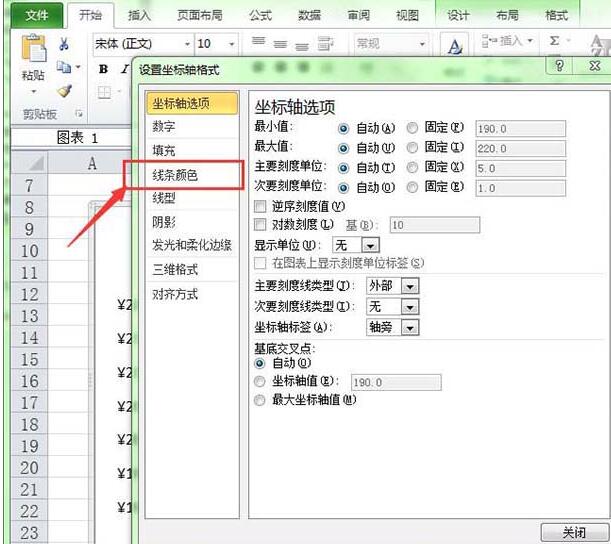Open the clipboard group launcher icon
Viewport: 611px width, 544px height.
pyautogui.click(x=79, y=114)
